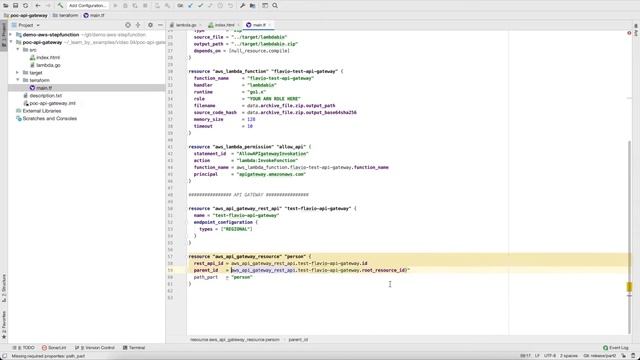
Task: Click main.tf breadcrumb in navigation bar
Action: coord(94,15)
